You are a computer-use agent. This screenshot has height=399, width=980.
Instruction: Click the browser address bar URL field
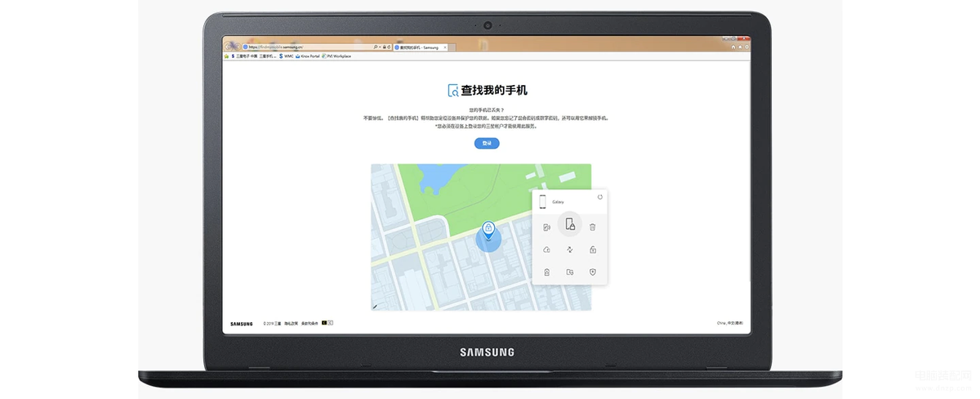[x=317, y=47]
